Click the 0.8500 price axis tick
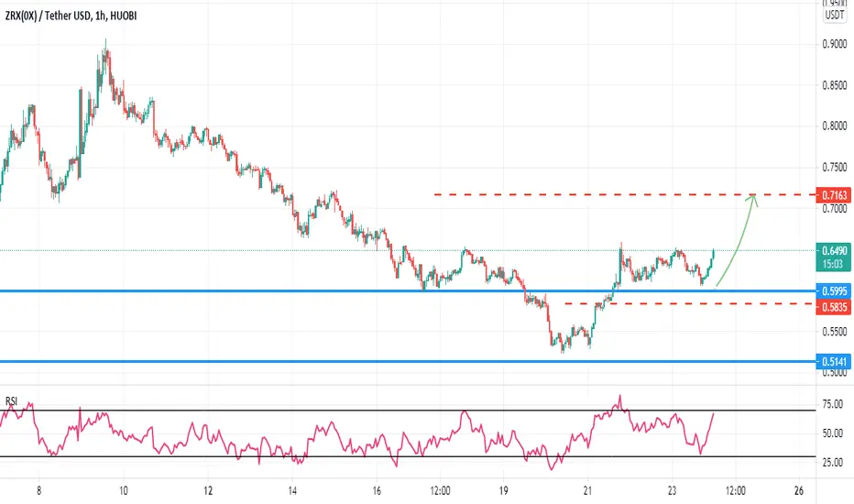854x504 pixels. [835, 85]
